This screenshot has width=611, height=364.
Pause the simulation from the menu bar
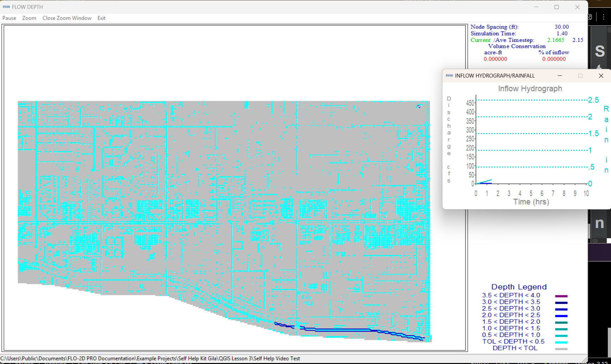point(9,18)
